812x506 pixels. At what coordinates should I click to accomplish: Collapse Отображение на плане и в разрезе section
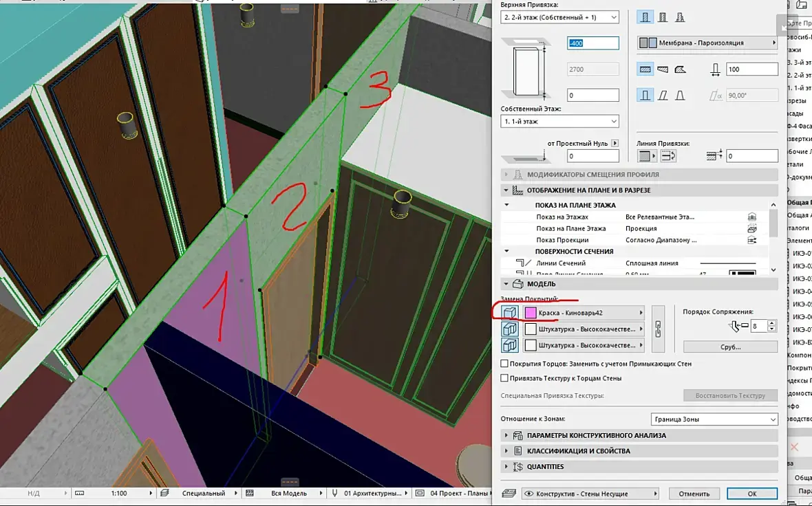pyautogui.click(x=506, y=190)
